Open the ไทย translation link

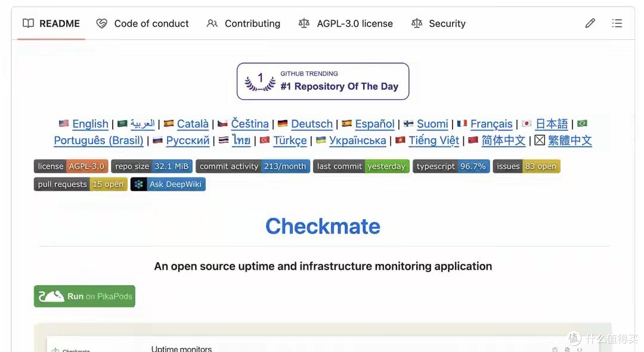[241, 141]
